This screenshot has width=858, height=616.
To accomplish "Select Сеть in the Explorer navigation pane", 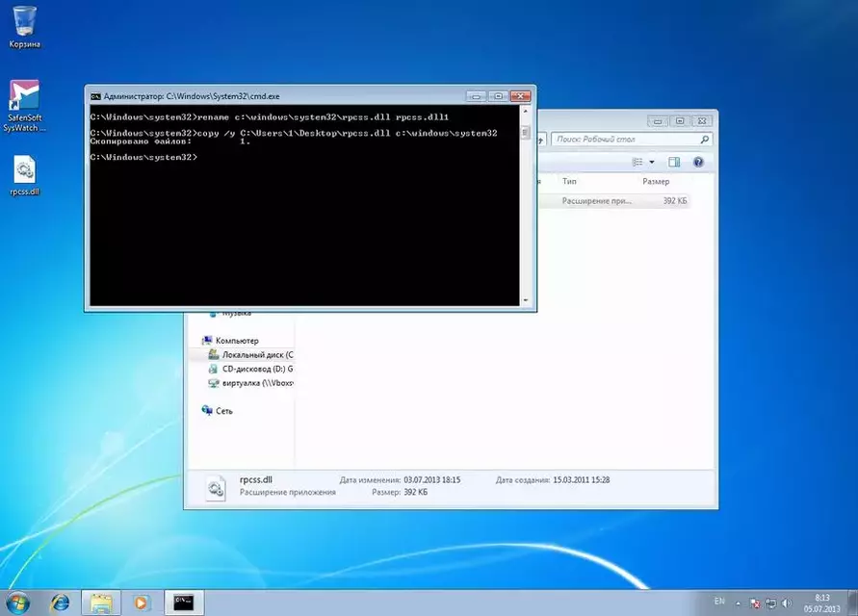I will click(223, 411).
